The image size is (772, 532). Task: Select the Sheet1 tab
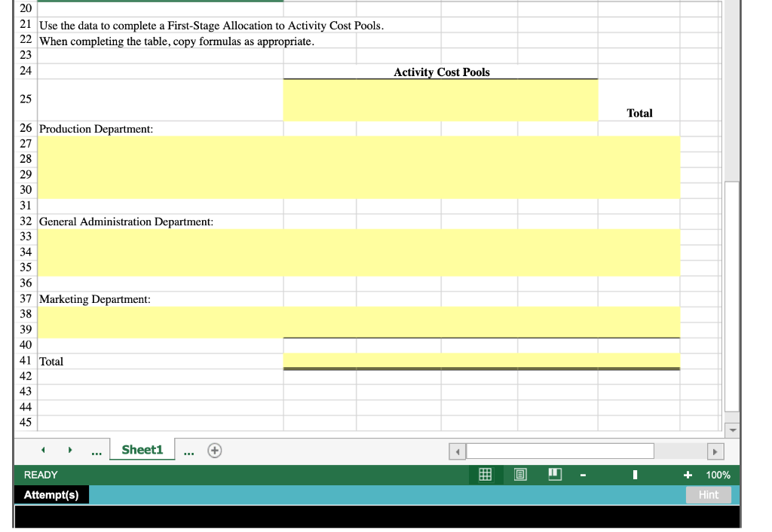click(142, 449)
